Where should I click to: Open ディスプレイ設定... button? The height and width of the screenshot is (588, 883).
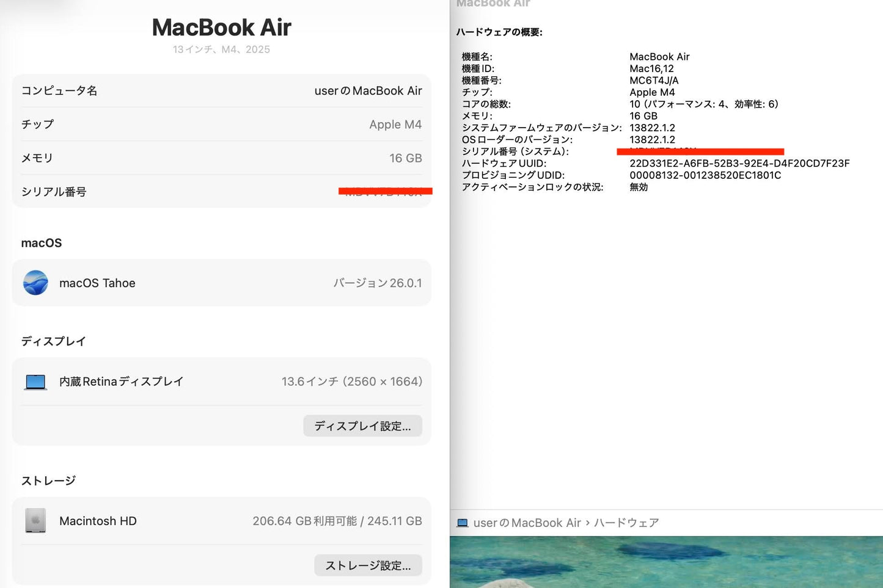point(362,426)
